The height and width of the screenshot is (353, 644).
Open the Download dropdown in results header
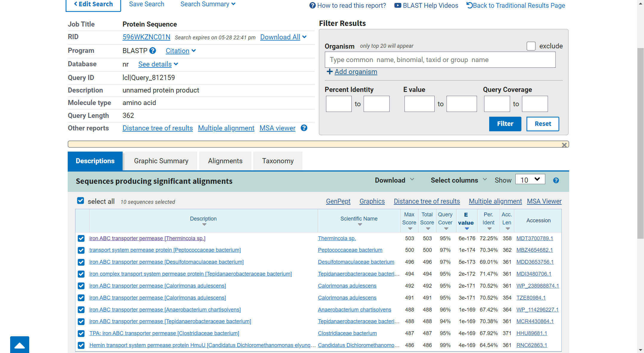click(x=395, y=180)
